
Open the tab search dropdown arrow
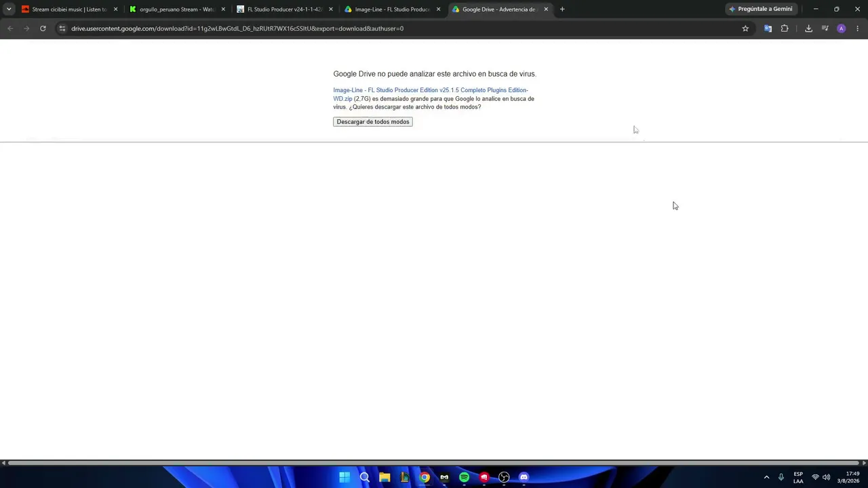pos(9,9)
